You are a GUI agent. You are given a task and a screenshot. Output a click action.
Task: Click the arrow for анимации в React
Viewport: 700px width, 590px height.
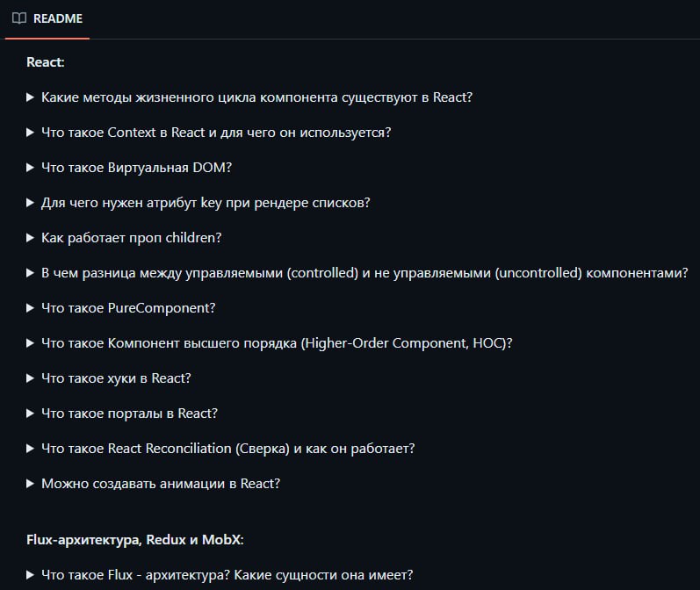pos(31,484)
